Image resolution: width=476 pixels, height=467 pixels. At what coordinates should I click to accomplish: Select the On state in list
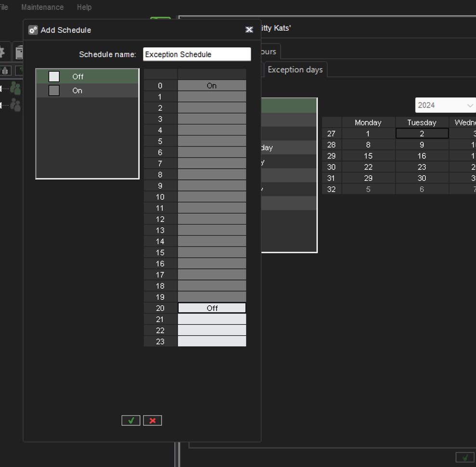(x=77, y=91)
